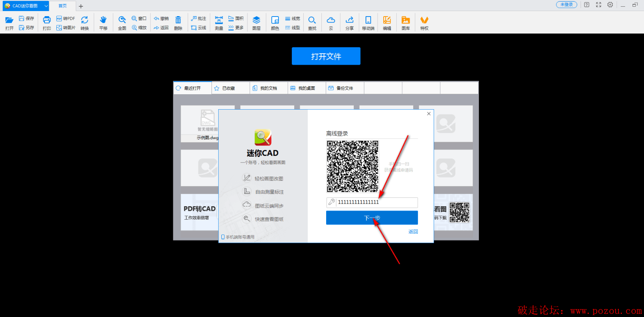This screenshot has width=644, height=317.
Task: Switch to the 首页 tab
Action: 63,6
